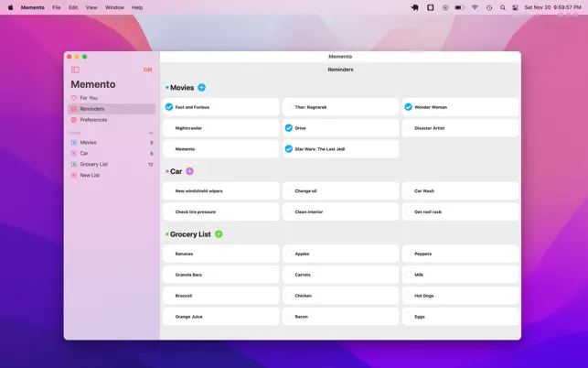Click the Edit button in sidebar
This screenshot has height=368, width=588.
pyautogui.click(x=148, y=70)
